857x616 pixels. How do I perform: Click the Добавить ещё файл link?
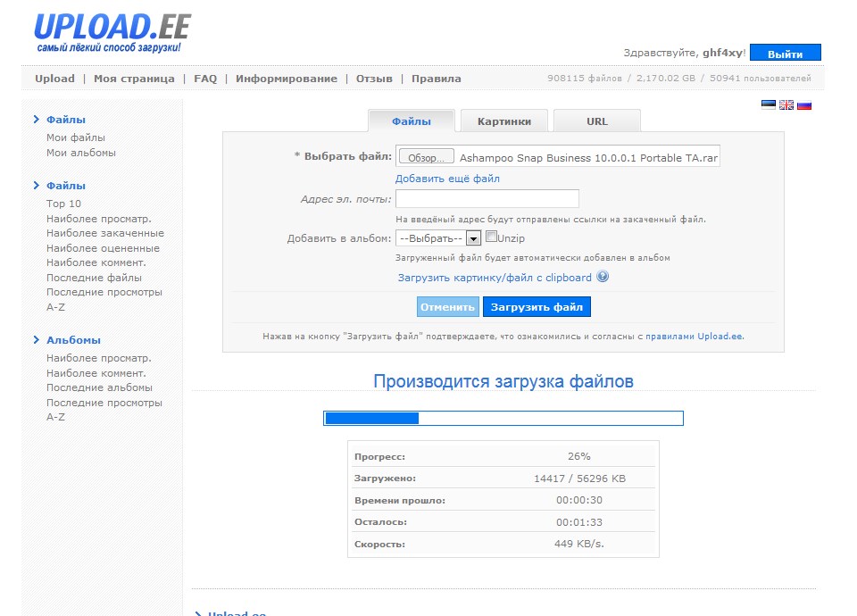click(x=447, y=179)
